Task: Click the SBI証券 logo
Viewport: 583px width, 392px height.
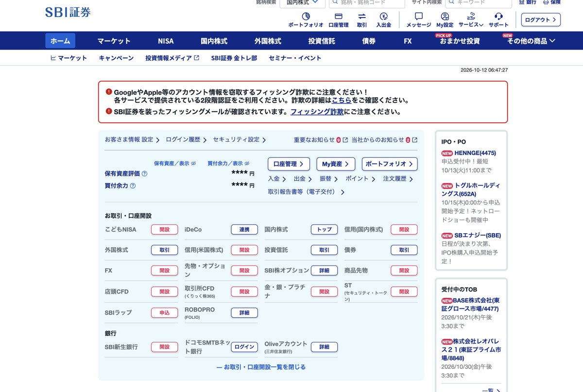Action: [68, 12]
